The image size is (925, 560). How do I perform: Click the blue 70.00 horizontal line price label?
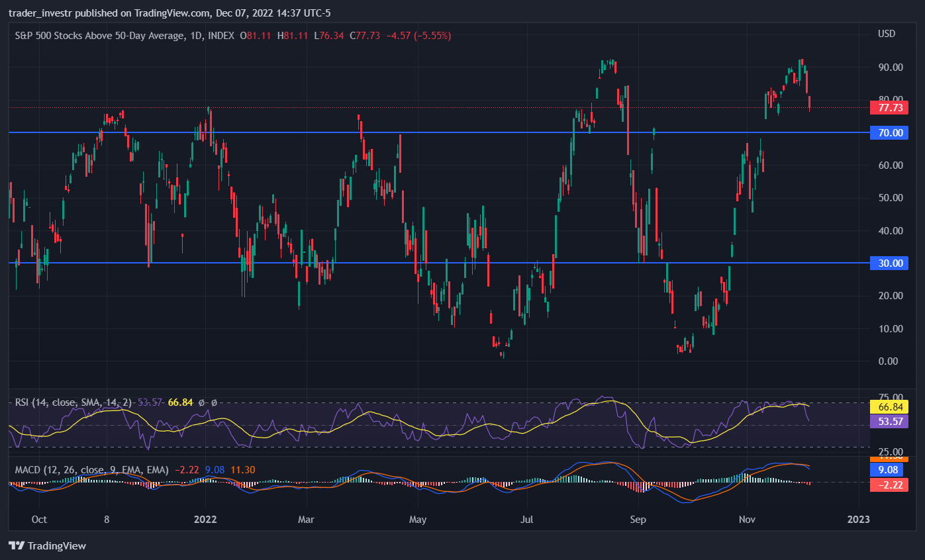(890, 133)
